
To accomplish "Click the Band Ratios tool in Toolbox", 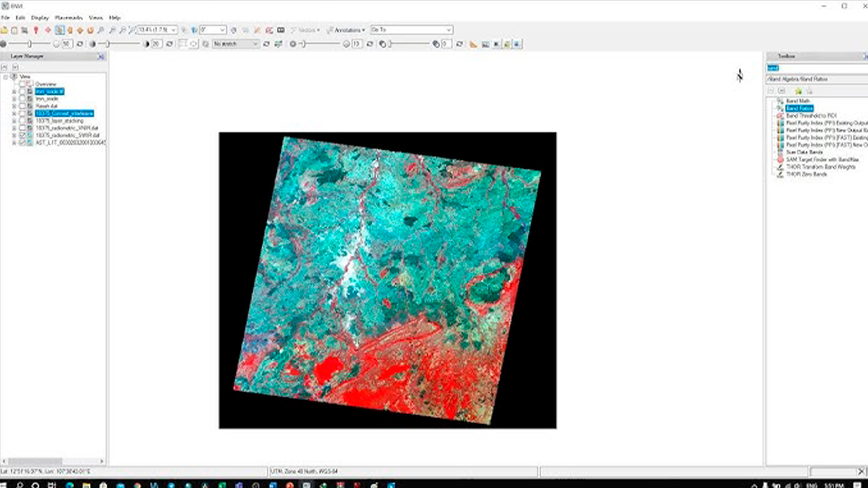I will click(x=799, y=108).
